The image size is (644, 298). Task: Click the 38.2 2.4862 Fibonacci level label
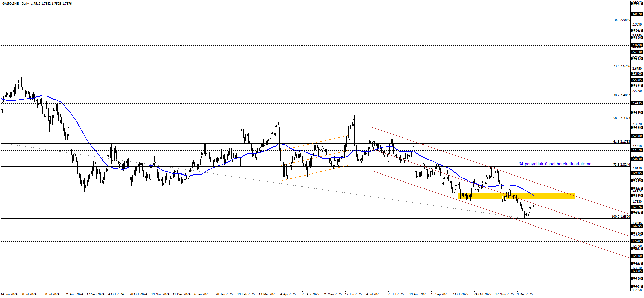[621, 95]
